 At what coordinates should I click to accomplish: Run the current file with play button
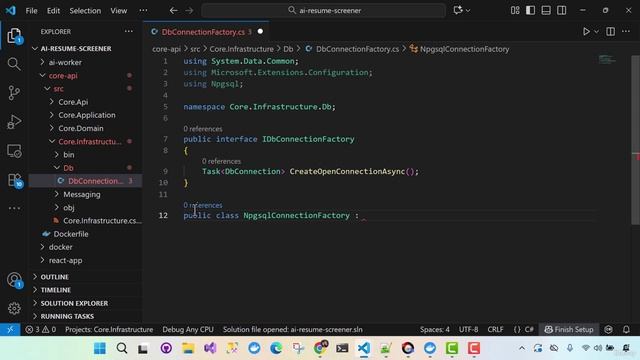point(586,31)
